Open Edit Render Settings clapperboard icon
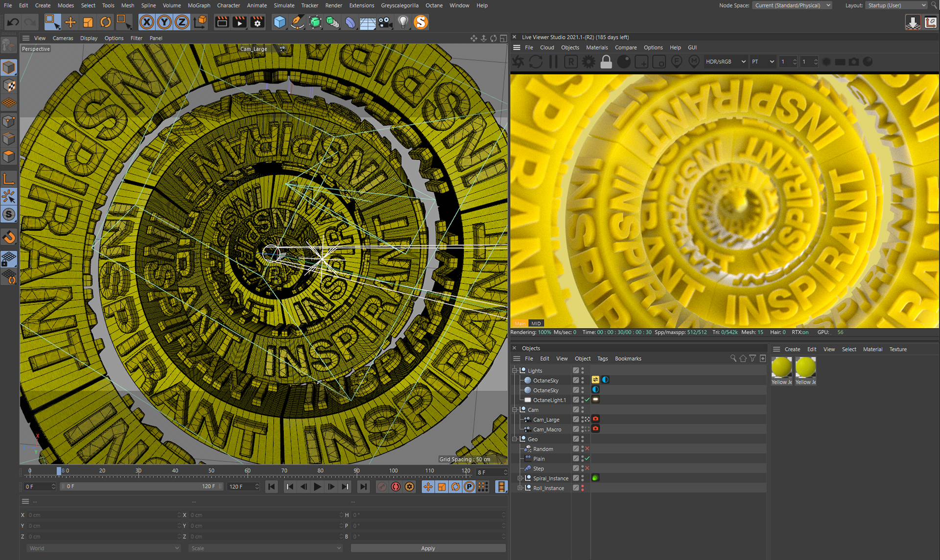 point(257,22)
